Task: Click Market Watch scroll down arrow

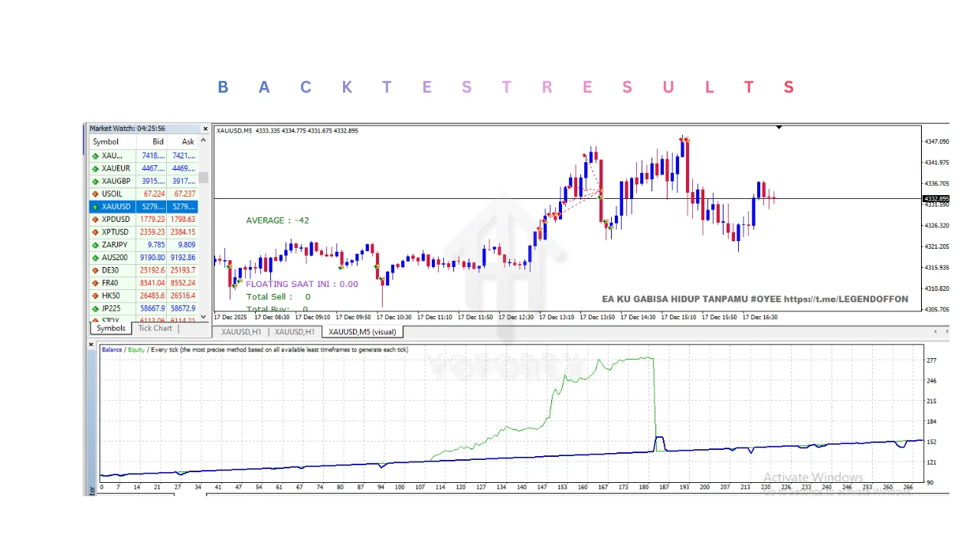Action: pos(204,316)
